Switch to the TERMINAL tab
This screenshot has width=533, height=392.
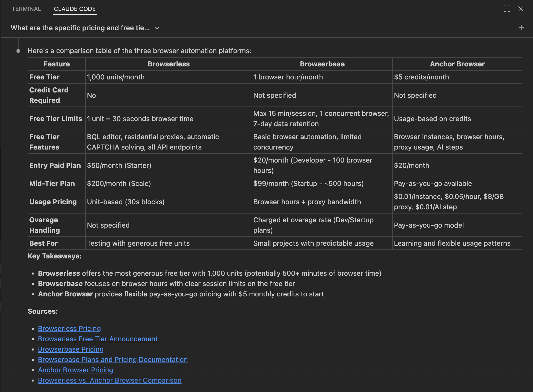[x=26, y=9]
